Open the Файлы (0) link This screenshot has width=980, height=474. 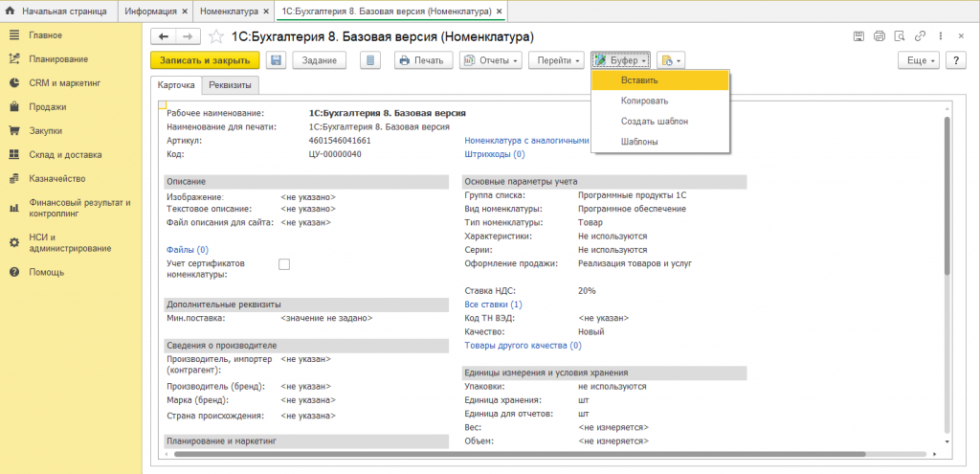tap(188, 250)
